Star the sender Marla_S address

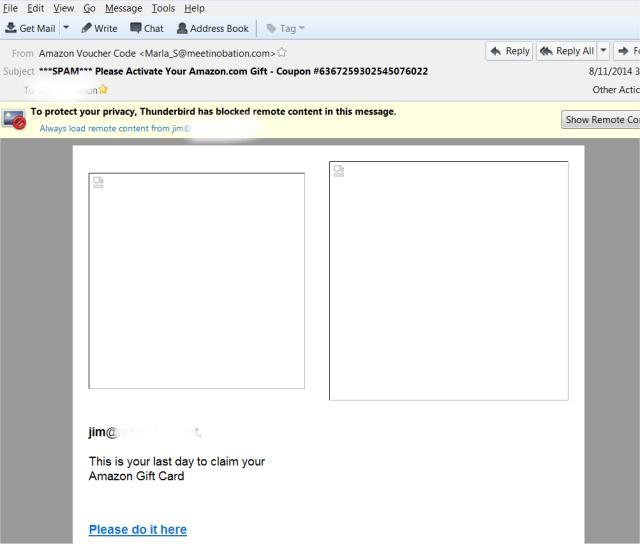tap(282, 53)
